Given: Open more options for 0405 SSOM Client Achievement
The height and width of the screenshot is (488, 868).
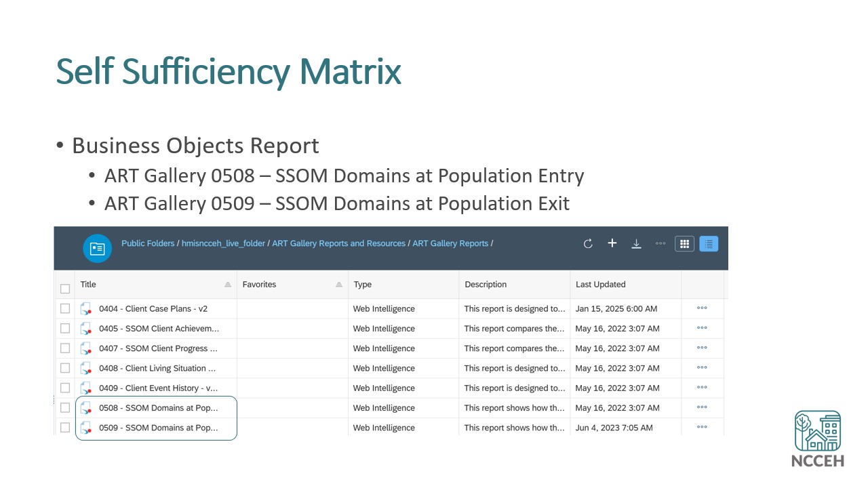Looking at the screenshot, I should (702, 328).
